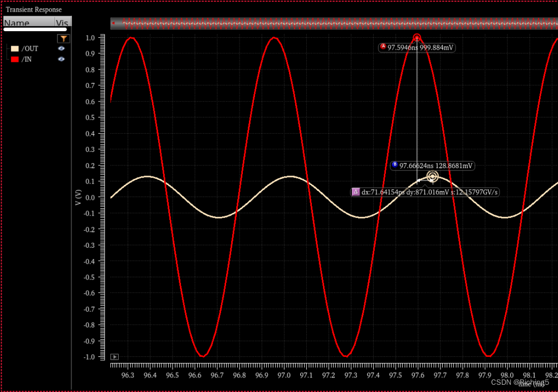Select the /IN signal name
558x392 pixels.
point(27,60)
